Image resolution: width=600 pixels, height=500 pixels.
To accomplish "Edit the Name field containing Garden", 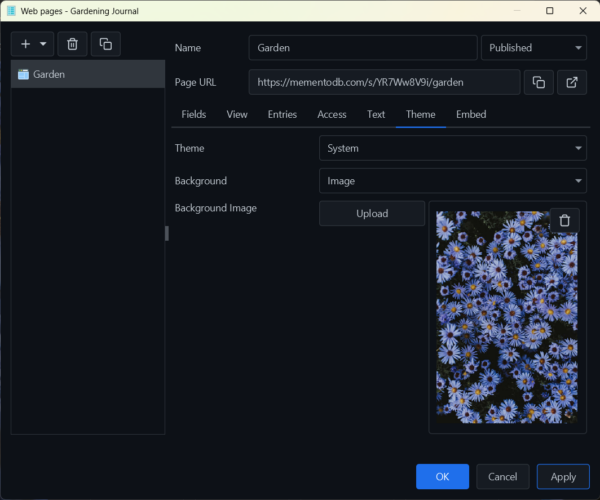I will point(362,48).
